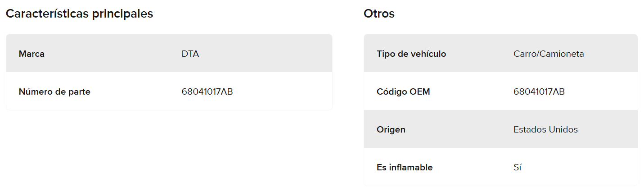Click the Otros section heading
Screen dimensions: 644x192
click(379, 14)
